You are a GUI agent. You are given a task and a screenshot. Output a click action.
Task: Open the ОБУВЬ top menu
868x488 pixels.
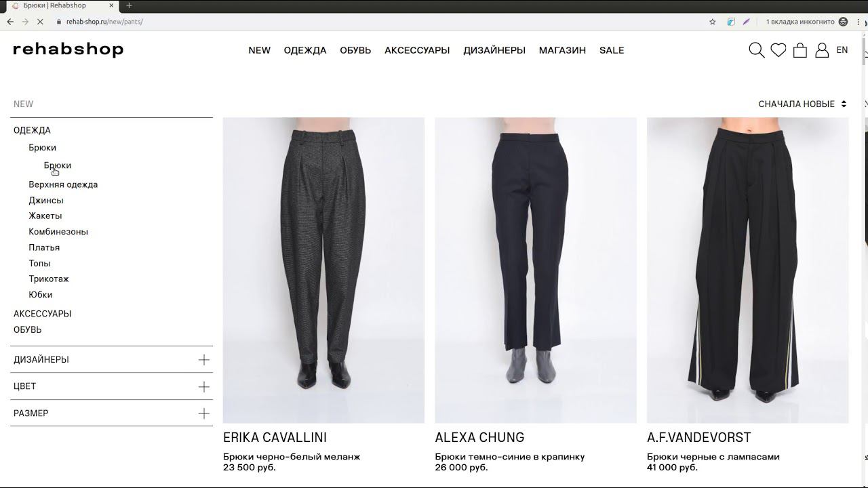tap(355, 50)
